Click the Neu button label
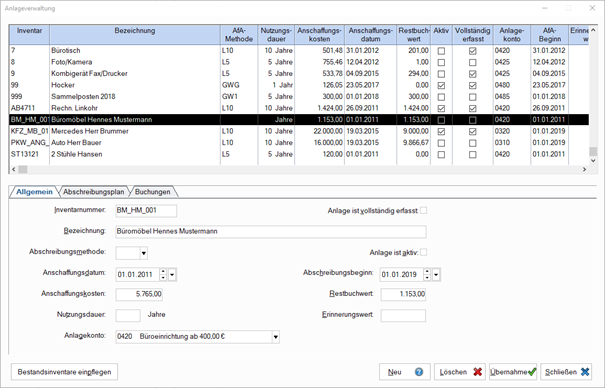Screen dimensions: 605x388 coord(394,372)
